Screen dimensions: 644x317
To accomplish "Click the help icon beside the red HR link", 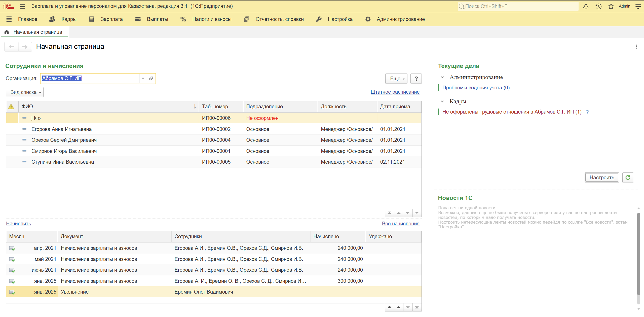I will (587, 112).
